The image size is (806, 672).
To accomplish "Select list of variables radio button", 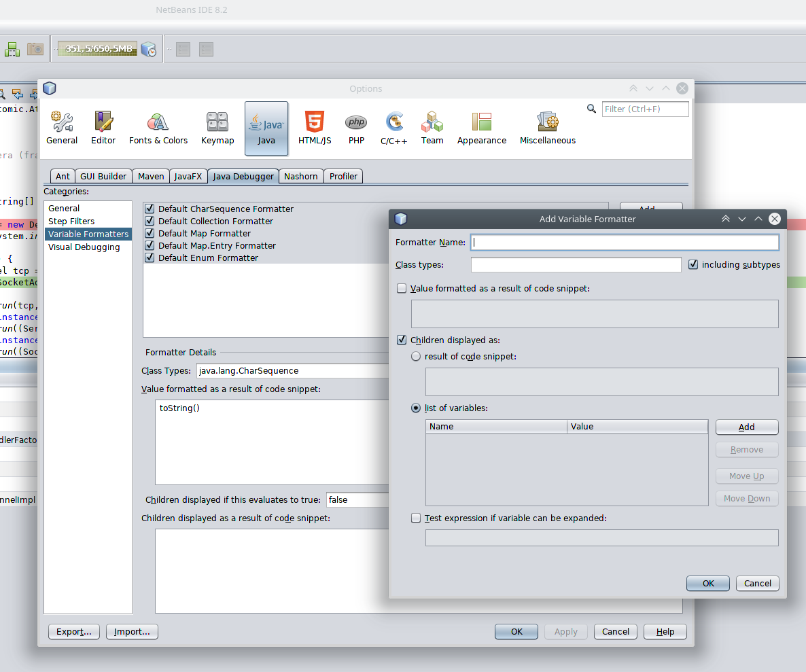I will pyautogui.click(x=416, y=408).
